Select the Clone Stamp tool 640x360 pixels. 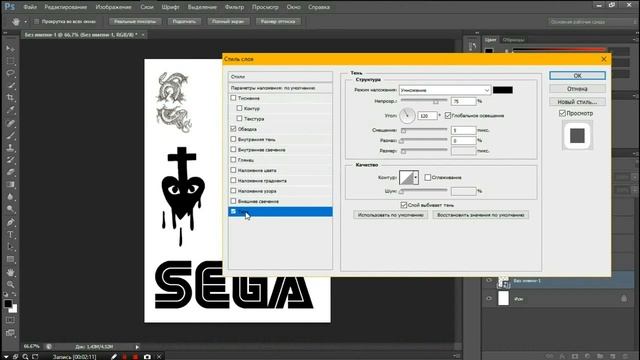[x=10, y=148]
